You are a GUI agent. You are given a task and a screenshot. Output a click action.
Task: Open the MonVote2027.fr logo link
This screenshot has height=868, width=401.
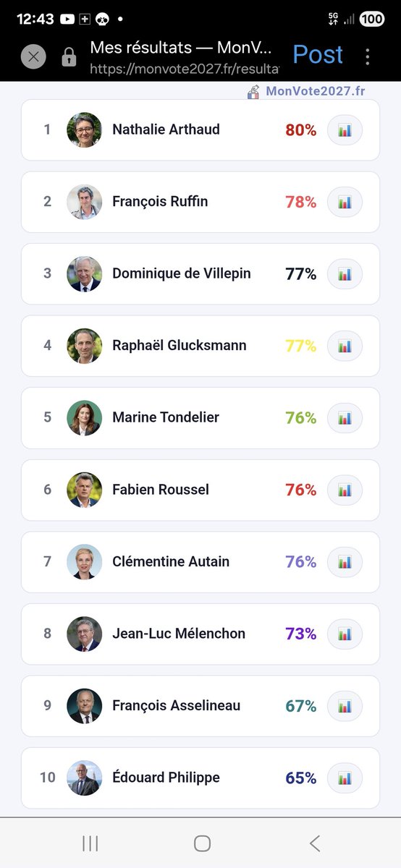[x=306, y=91]
